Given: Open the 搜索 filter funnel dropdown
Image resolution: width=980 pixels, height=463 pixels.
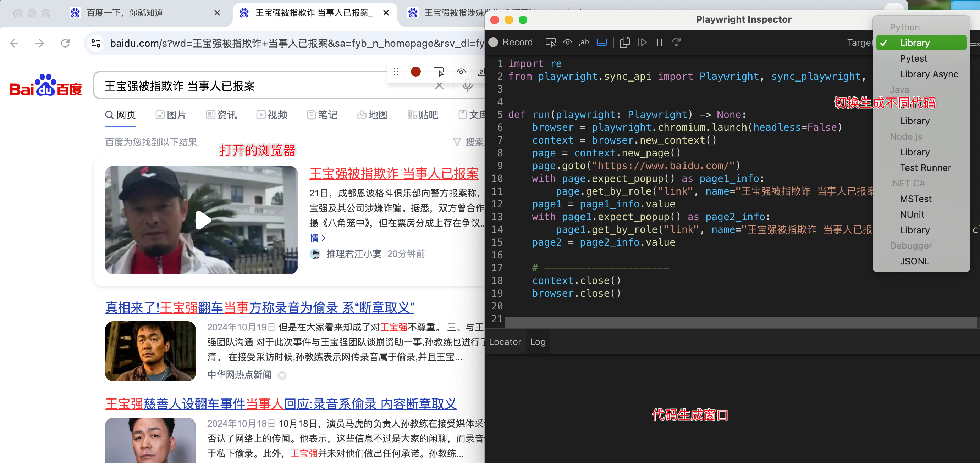Looking at the screenshot, I should click(x=469, y=142).
